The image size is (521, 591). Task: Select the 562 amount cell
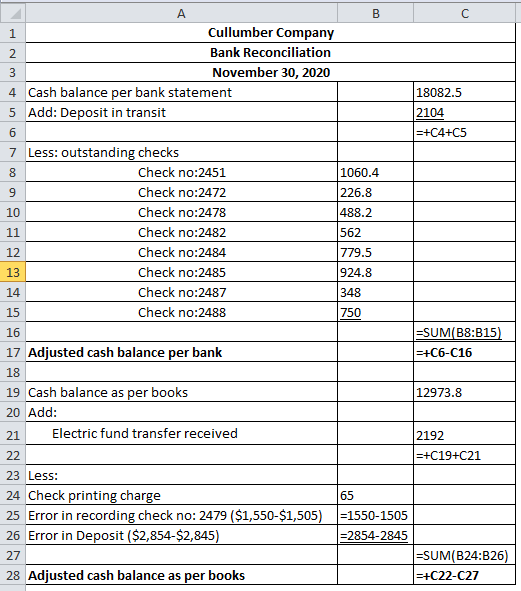tap(375, 232)
